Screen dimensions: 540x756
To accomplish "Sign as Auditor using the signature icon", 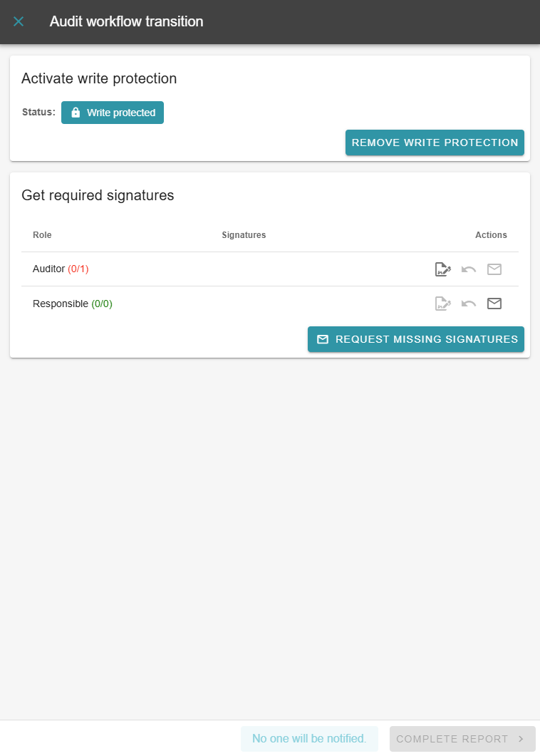I will pos(443,269).
